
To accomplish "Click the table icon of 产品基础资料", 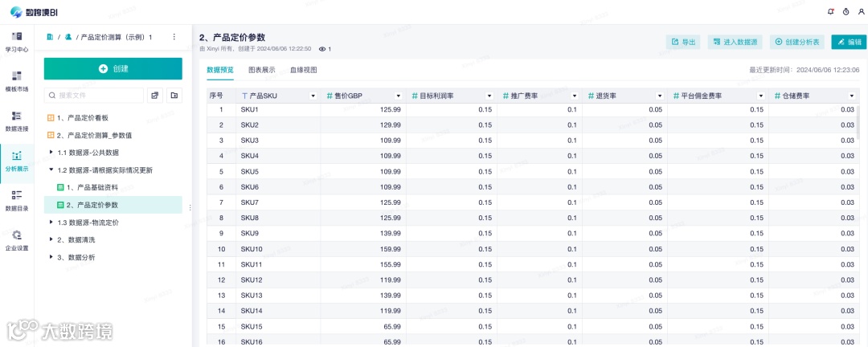I will 61,188.
